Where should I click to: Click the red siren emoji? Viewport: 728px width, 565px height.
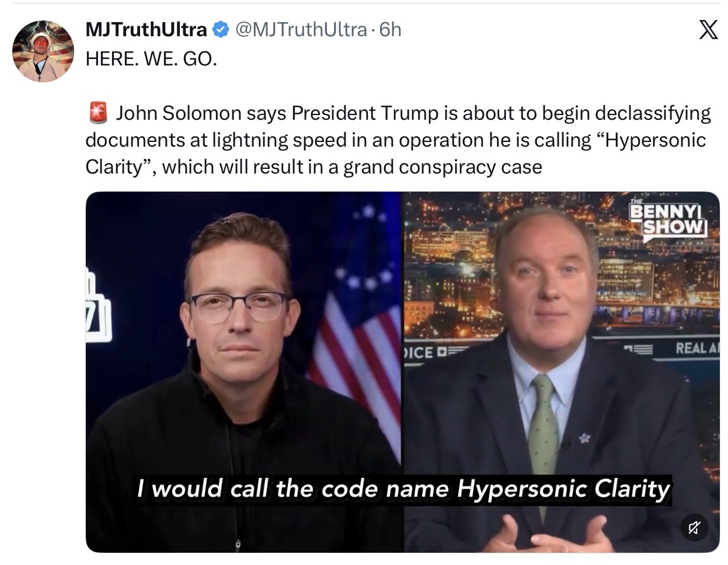[x=98, y=112]
